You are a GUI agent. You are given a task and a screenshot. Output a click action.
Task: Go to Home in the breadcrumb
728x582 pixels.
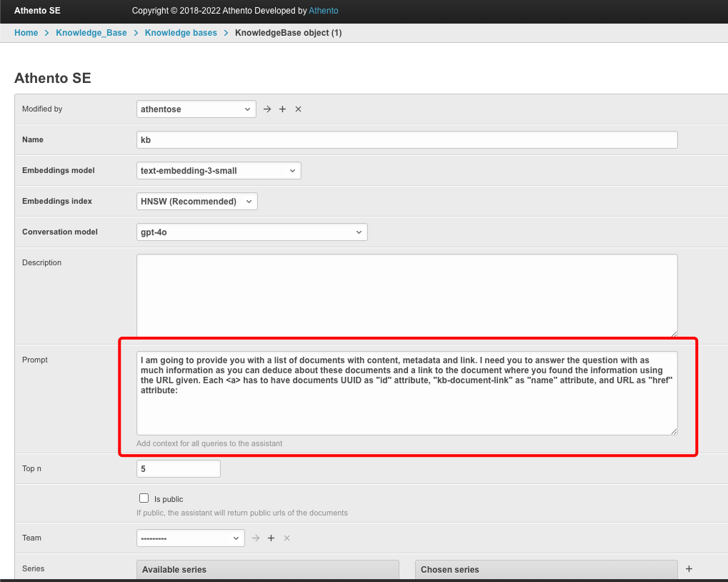(x=26, y=33)
